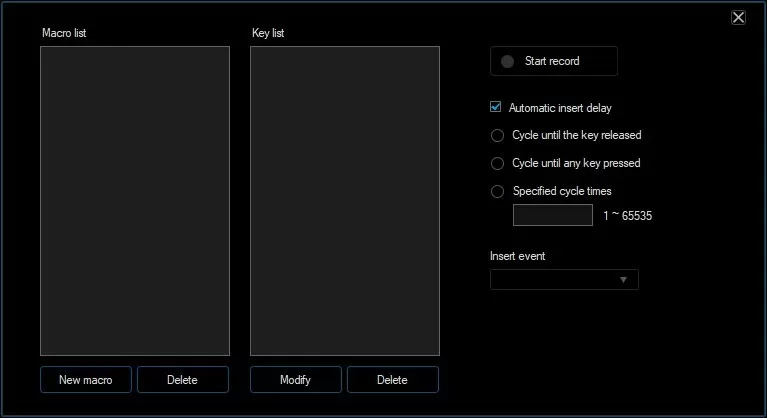
Task: Click the Cycle until any key pressed label
Action: click(x=576, y=163)
